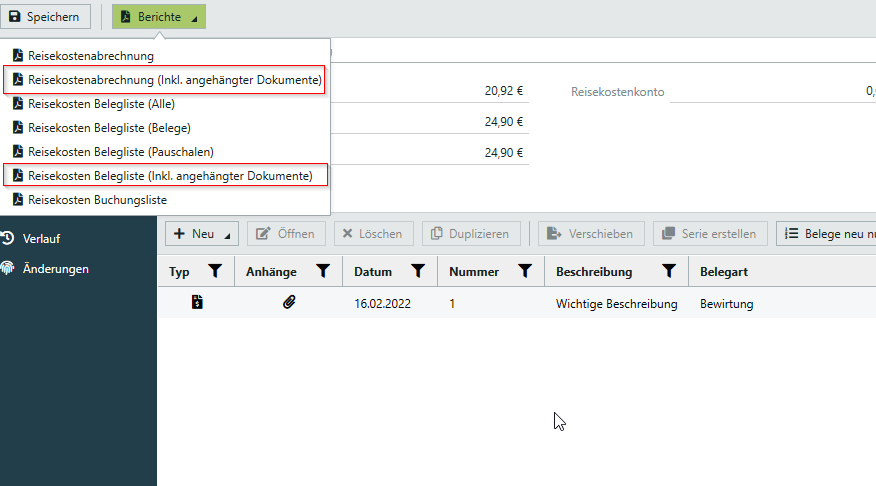This screenshot has width=876, height=486.
Task: Open the Änderungen sidebar entry
Action: click(x=55, y=268)
